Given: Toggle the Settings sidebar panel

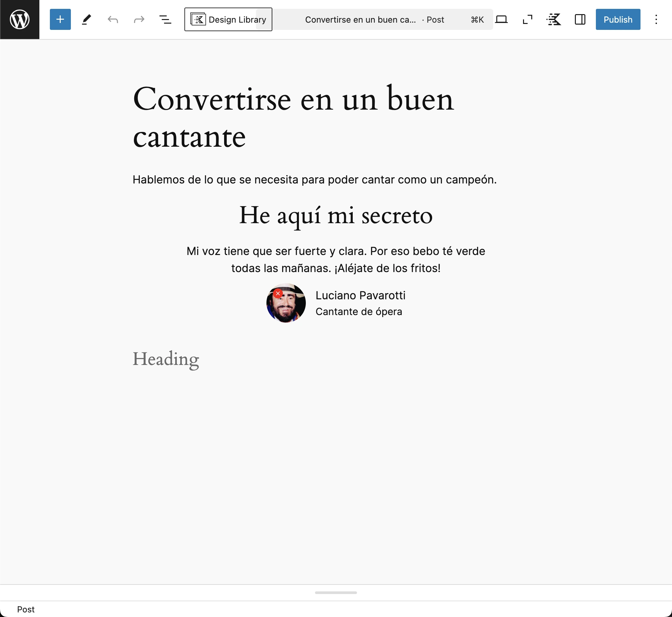Looking at the screenshot, I should coord(580,19).
